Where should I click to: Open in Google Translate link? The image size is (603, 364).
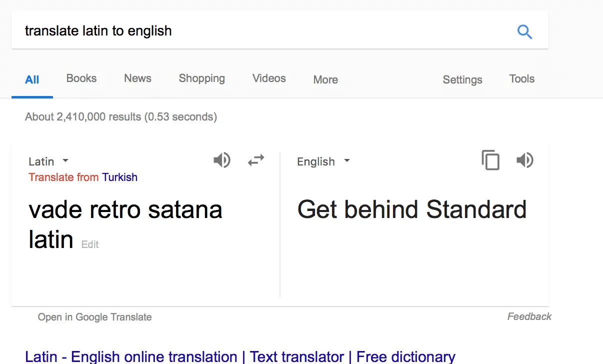[94, 317]
